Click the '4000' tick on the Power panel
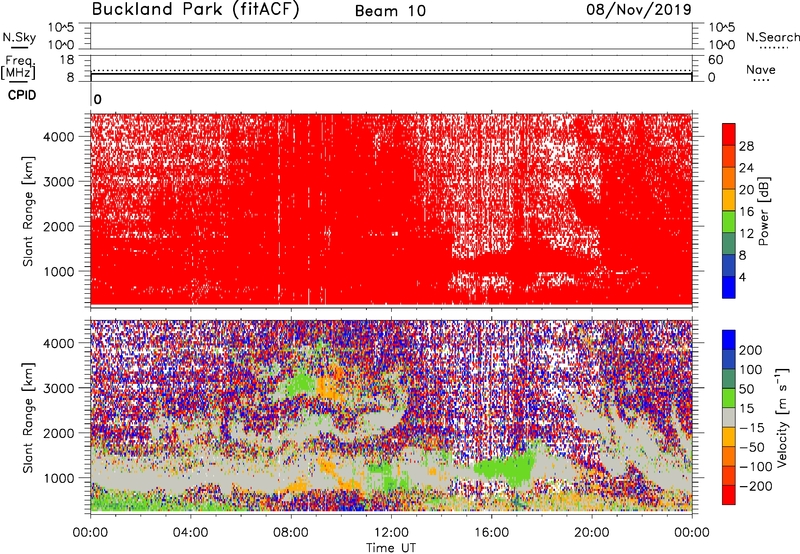This screenshot has width=800, height=554. pos(59,137)
